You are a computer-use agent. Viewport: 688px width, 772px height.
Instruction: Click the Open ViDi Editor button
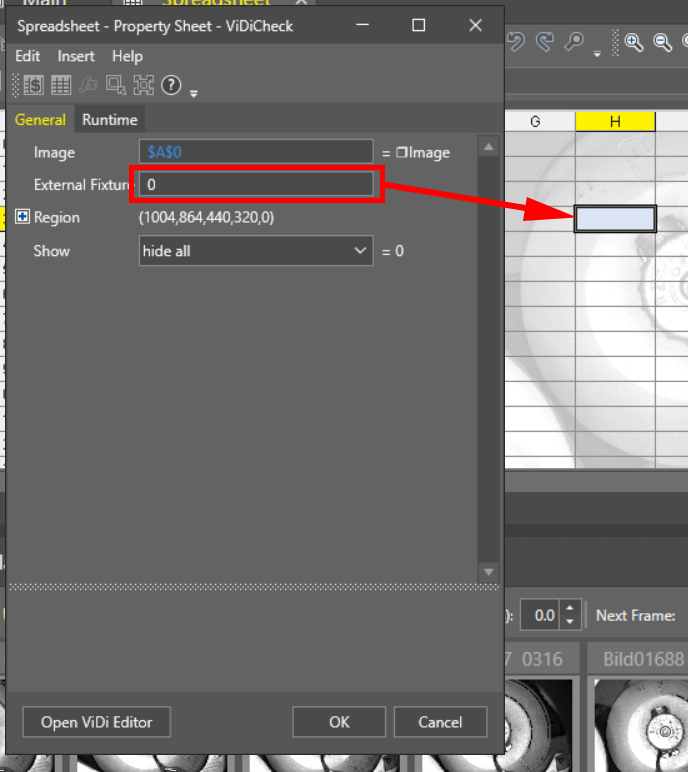[96, 722]
